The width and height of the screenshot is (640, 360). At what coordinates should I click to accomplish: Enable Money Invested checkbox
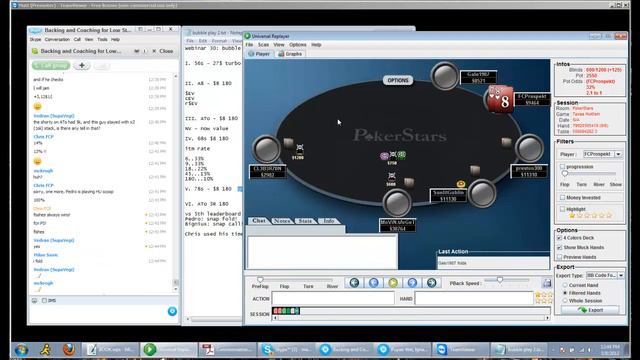562,198
